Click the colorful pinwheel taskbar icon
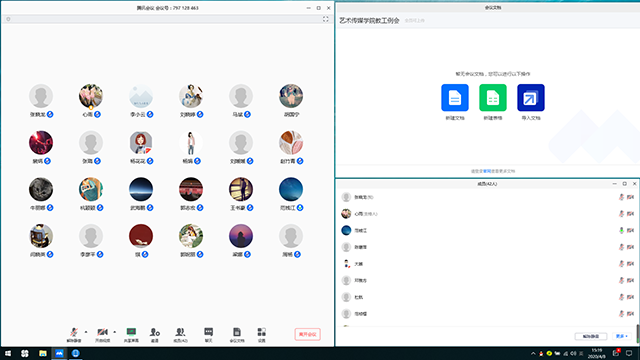The width and height of the screenshot is (640, 360). point(25,353)
